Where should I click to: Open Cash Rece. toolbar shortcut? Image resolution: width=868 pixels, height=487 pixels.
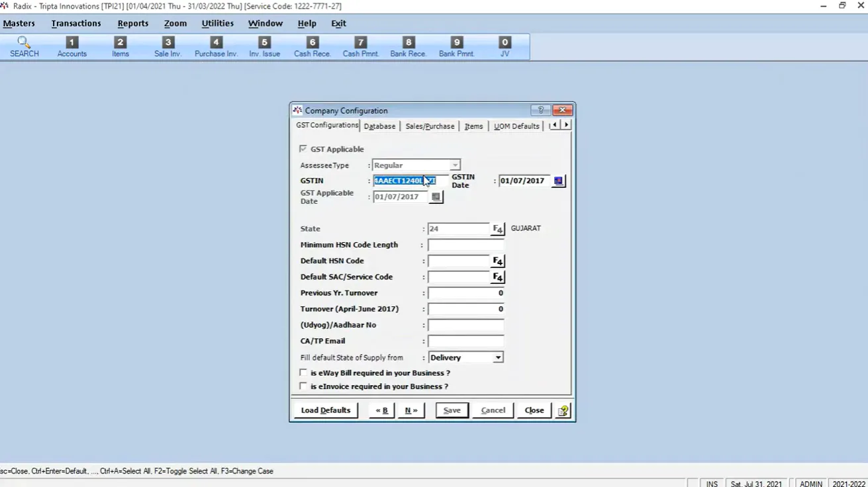(313, 47)
